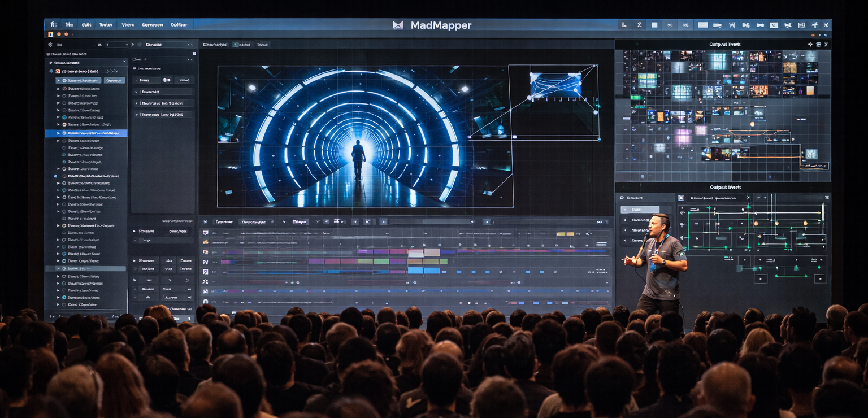868x418 pixels.
Task: Toggle the small switch in the properties panel
Action: (167, 80)
